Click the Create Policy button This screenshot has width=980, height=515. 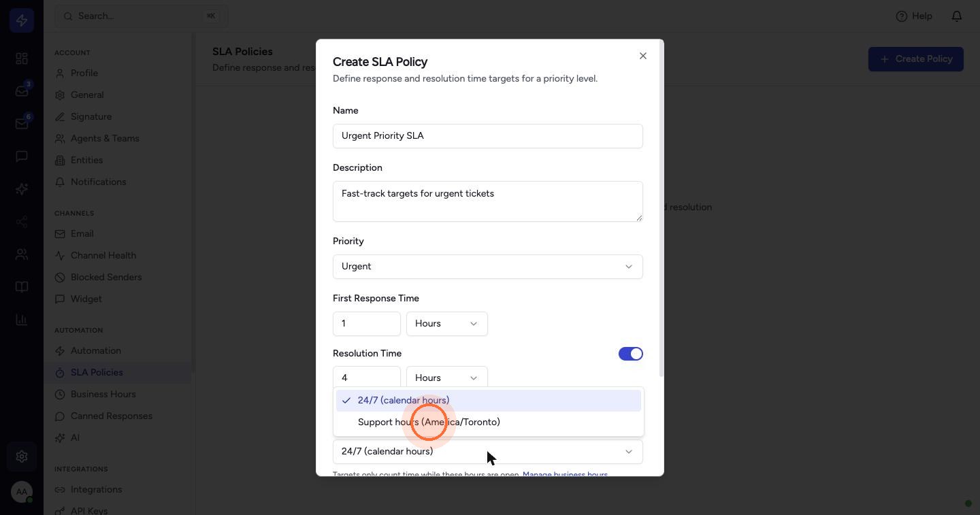click(x=916, y=59)
